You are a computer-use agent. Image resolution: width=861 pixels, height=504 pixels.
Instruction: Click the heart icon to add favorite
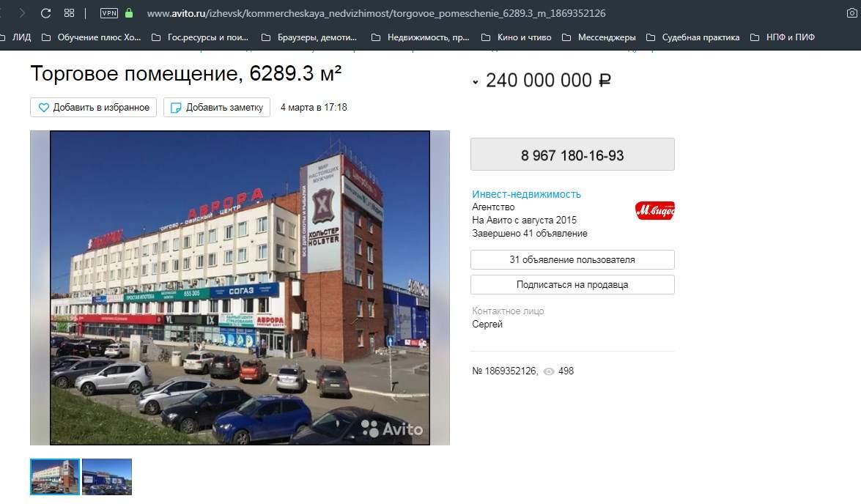[x=44, y=108]
